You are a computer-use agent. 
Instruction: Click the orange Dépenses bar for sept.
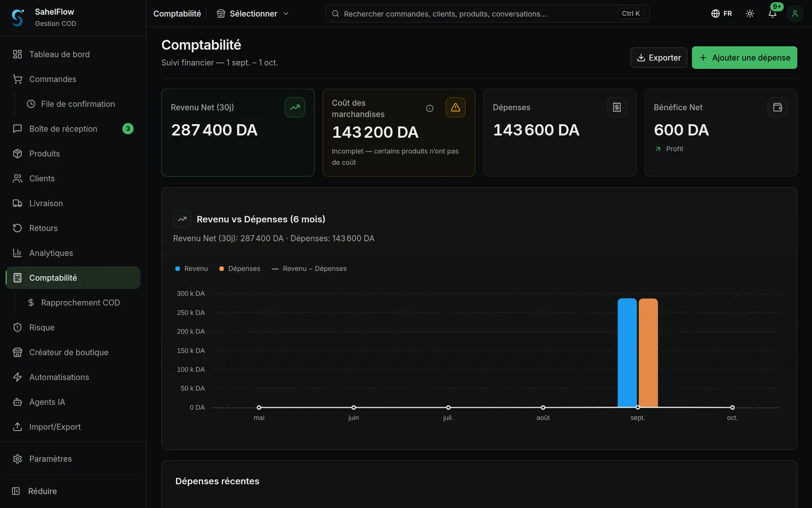coord(648,353)
